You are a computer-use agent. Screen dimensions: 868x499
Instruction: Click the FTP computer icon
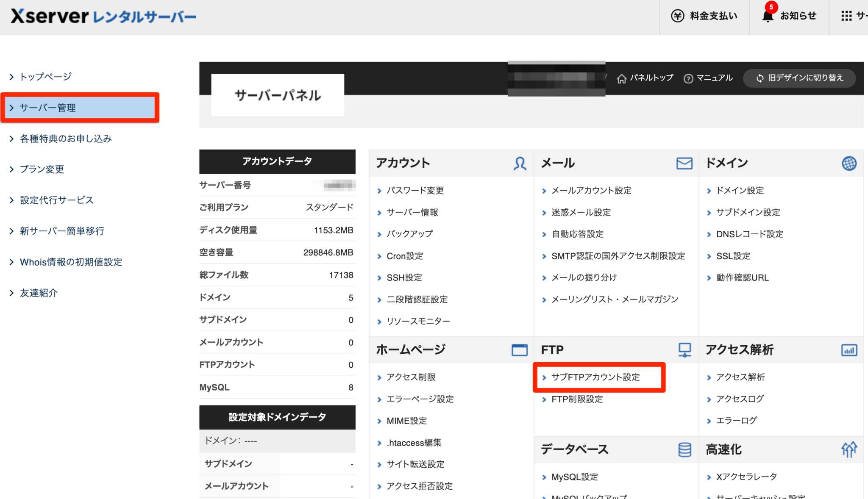click(684, 350)
